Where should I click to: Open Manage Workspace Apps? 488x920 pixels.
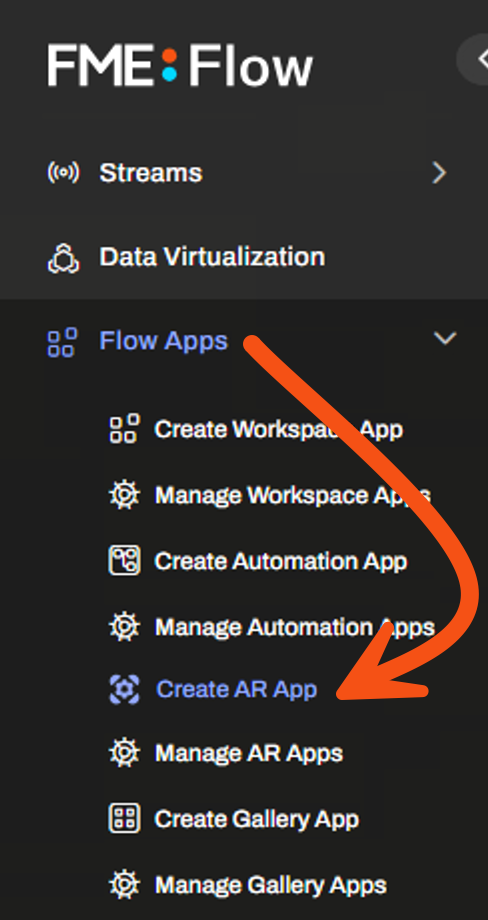click(x=293, y=496)
